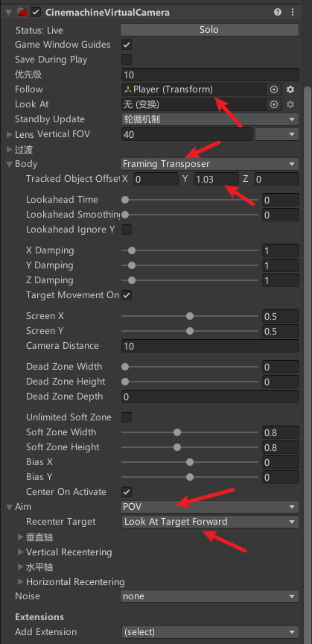Open the Body Framing Transposer dropdown
This screenshot has width=312, height=644.
coord(210,164)
